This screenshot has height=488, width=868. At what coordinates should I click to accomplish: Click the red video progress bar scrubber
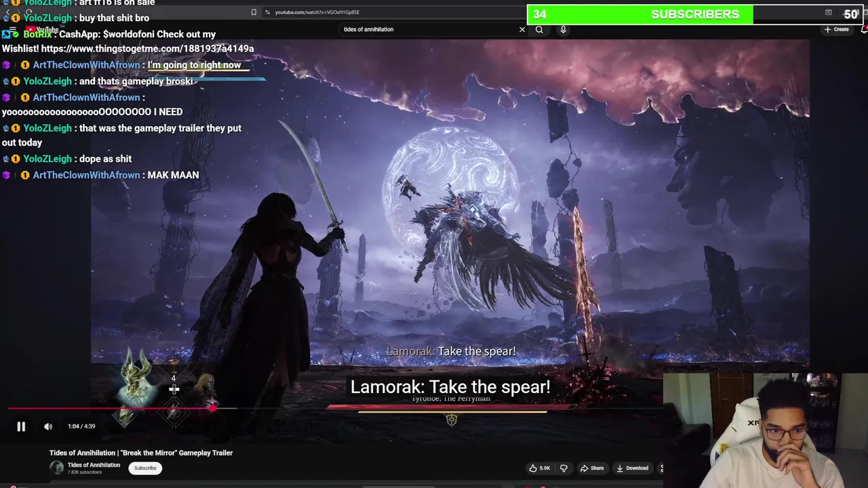click(213, 408)
